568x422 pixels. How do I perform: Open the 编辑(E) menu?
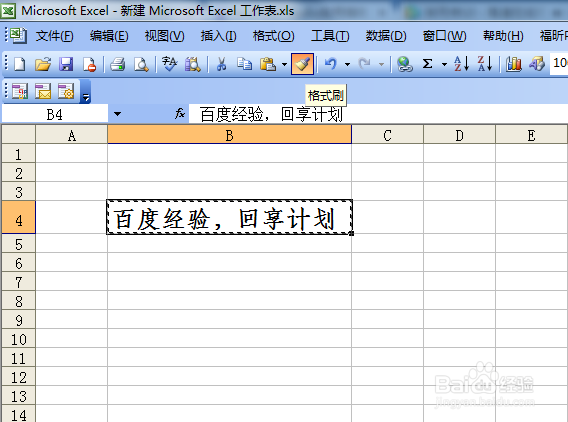point(109,36)
